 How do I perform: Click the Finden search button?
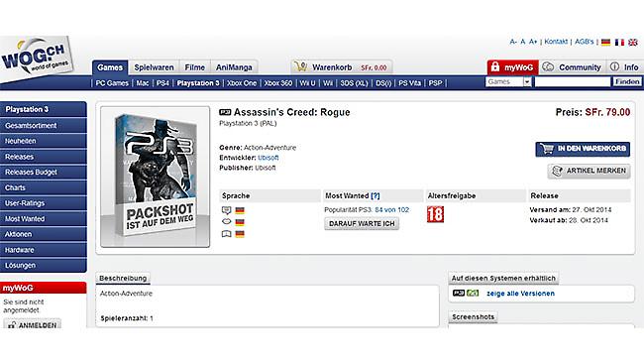click(627, 81)
